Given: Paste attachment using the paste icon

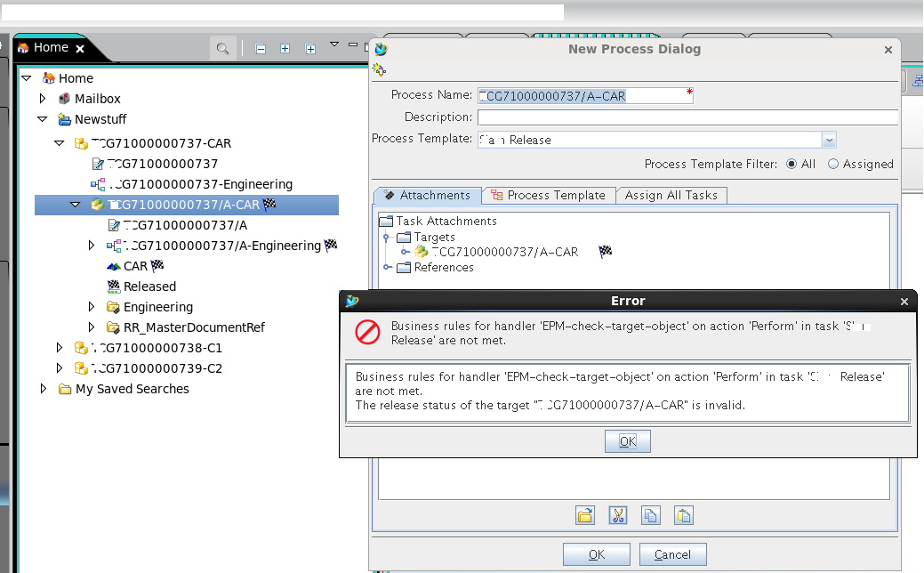Looking at the screenshot, I should pos(683,514).
